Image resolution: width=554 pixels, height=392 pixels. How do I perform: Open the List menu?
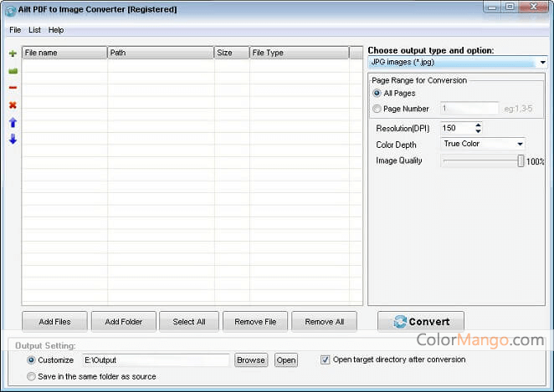(x=34, y=30)
